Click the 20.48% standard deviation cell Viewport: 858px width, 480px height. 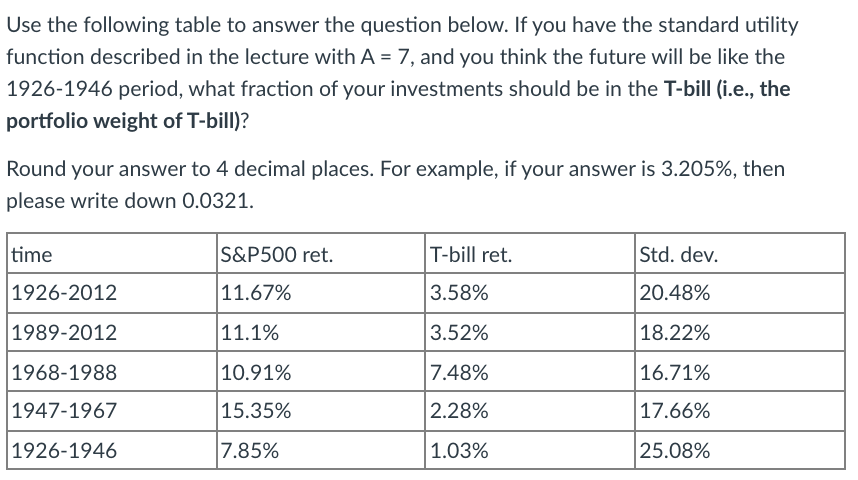point(677,293)
